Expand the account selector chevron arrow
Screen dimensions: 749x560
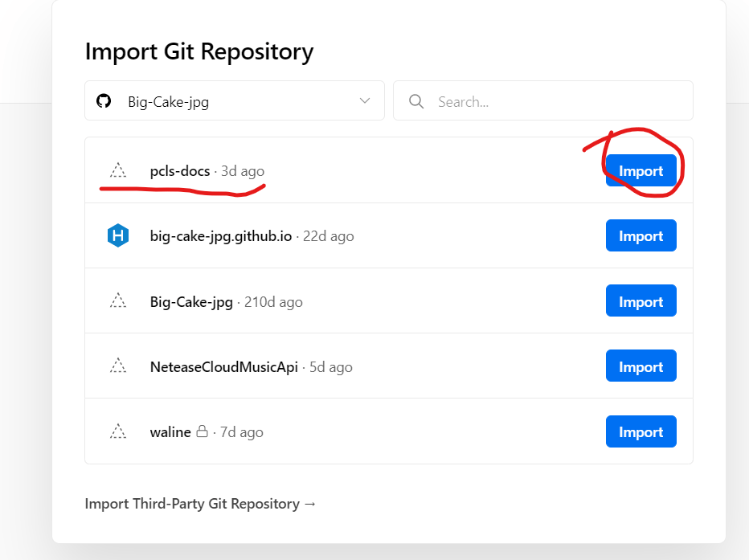pyautogui.click(x=365, y=101)
